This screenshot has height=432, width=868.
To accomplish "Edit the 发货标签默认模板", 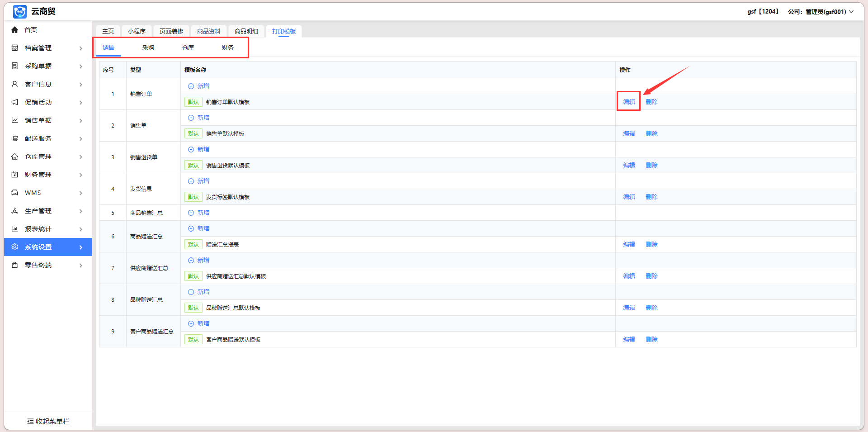I will tap(629, 197).
